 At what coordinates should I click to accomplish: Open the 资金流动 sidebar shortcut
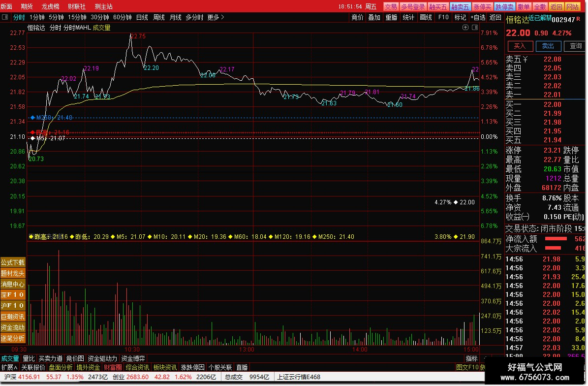coord(13,327)
